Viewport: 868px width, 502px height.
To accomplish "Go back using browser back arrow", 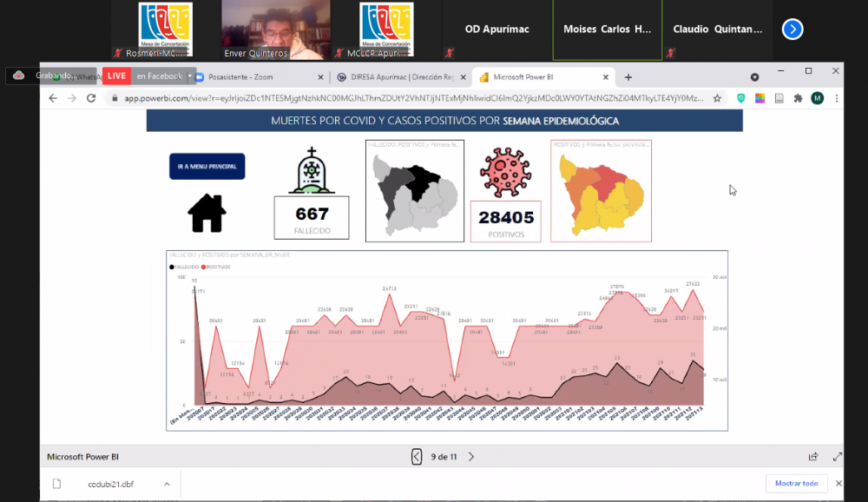I will coord(53,98).
